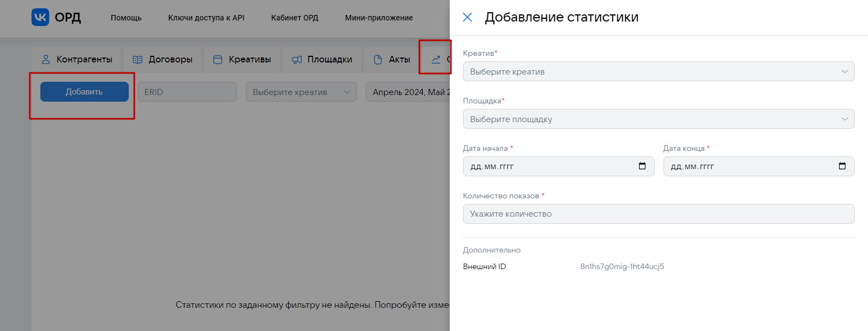Expand the Выберите площадку dropdown
Screen dimensions: 868x331
(x=659, y=119)
